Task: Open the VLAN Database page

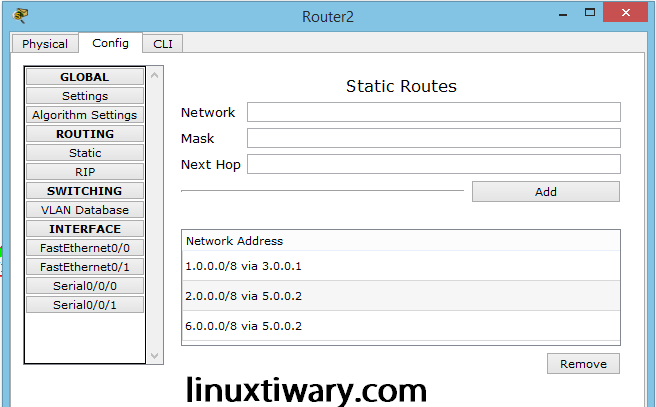Action: pyautogui.click(x=85, y=210)
